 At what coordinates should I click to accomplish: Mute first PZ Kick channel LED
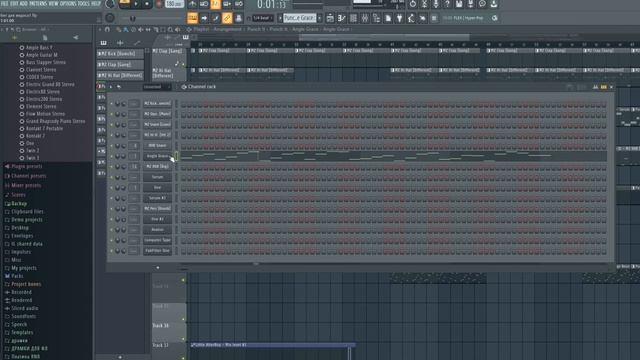point(111,103)
